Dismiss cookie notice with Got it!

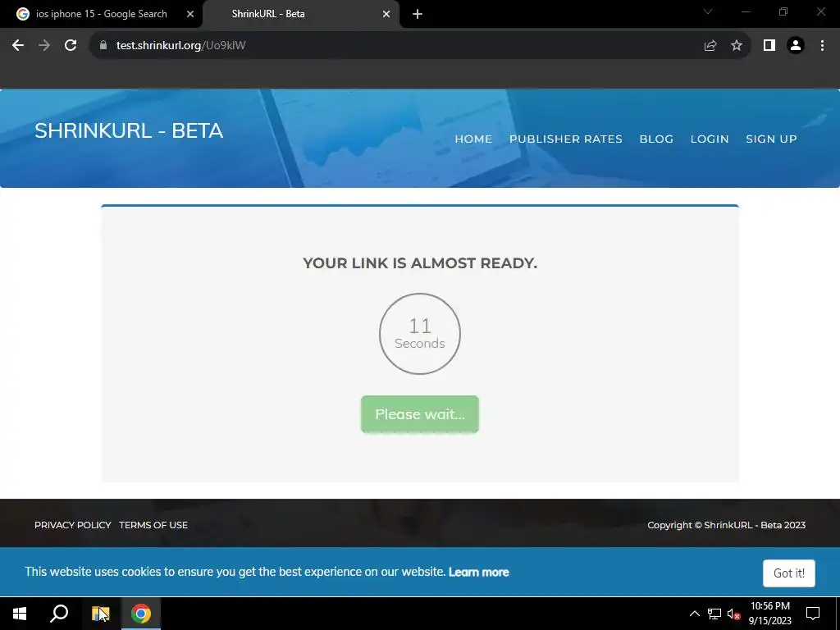789,573
